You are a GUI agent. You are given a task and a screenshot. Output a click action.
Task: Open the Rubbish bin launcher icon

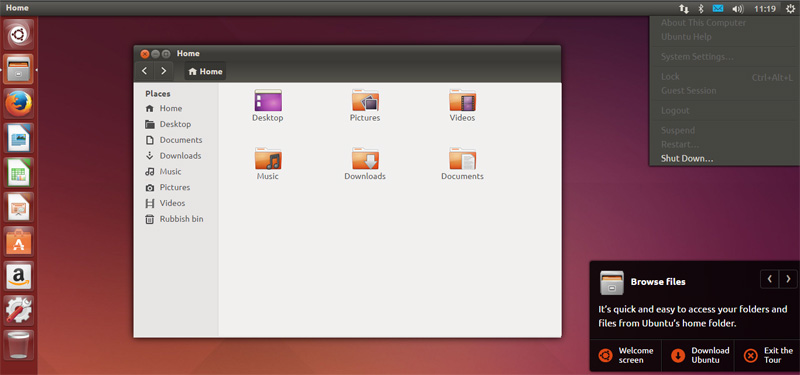click(x=19, y=345)
